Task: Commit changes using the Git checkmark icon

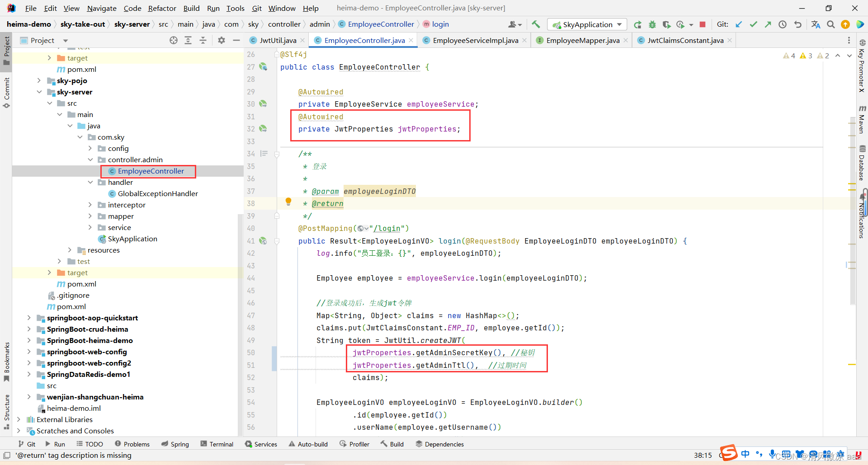Action: coord(753,24)
